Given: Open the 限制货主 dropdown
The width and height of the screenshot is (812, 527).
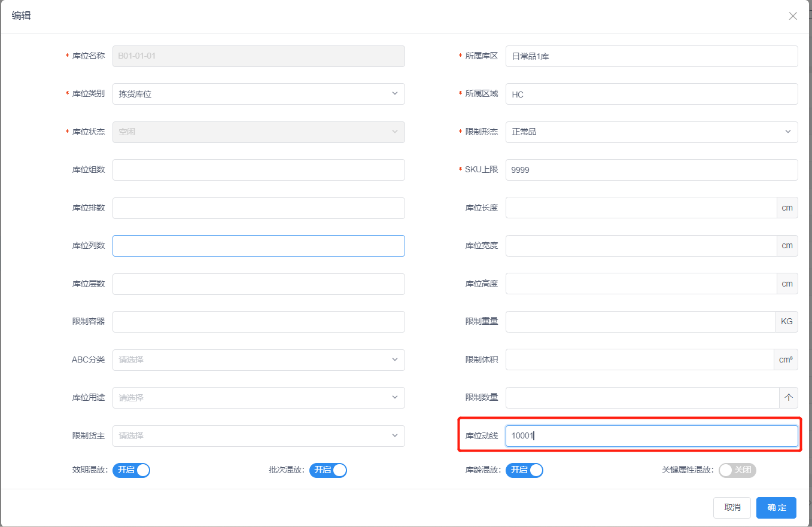Looking at the screenshot, I should tap(258, 436).
